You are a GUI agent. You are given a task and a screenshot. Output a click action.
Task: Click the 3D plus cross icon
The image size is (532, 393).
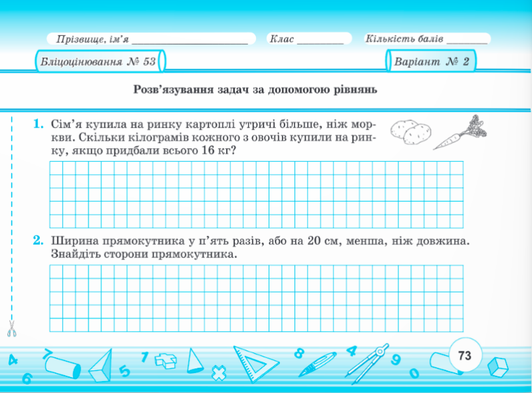(x=166, y=361)
